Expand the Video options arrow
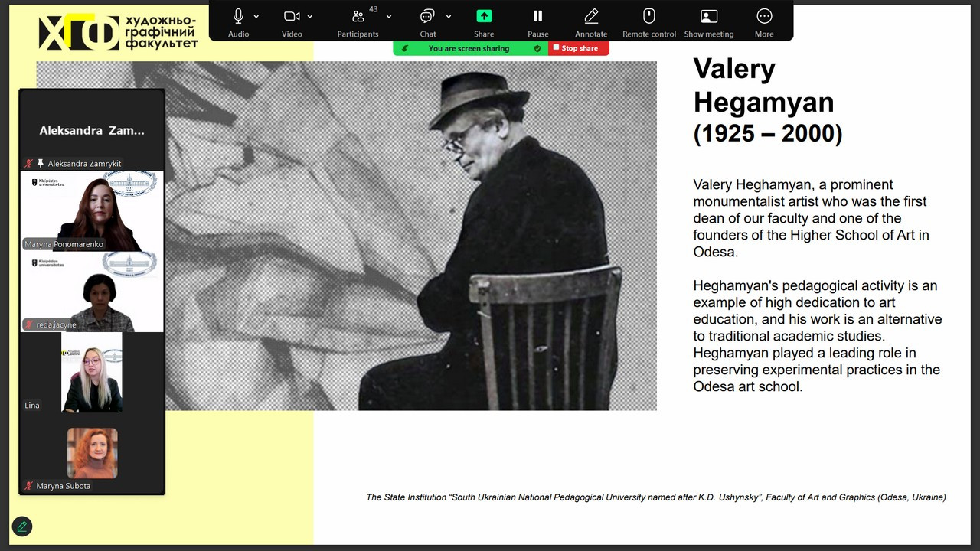 tap(310, 16)
